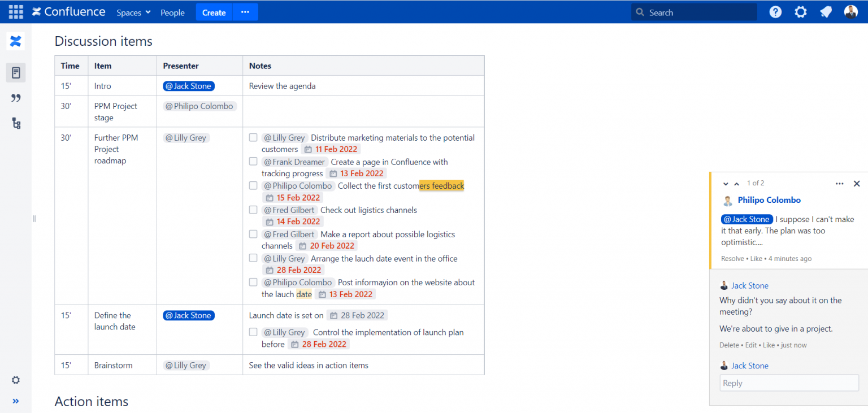The height and width of the screenshot is (413, 868).
Task: Check the task assigned to Frank Dreamer
Action: [x=253, y=161]
